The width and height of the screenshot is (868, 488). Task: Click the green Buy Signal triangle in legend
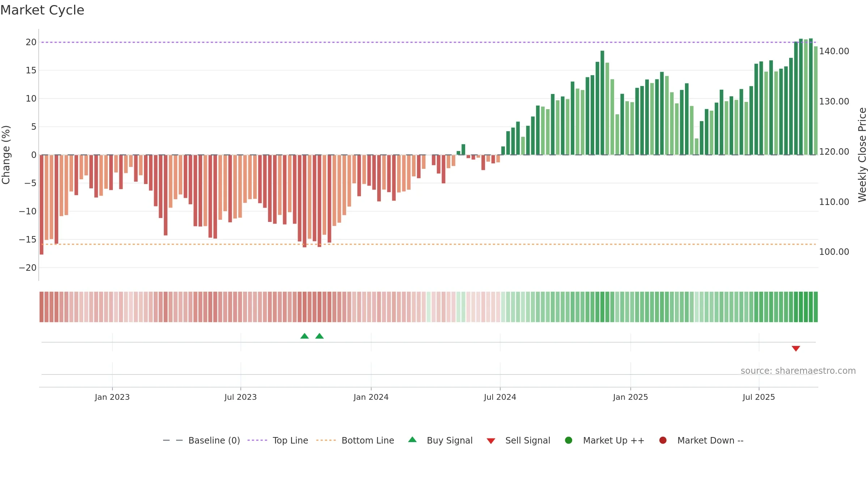[x=412, y=440]
